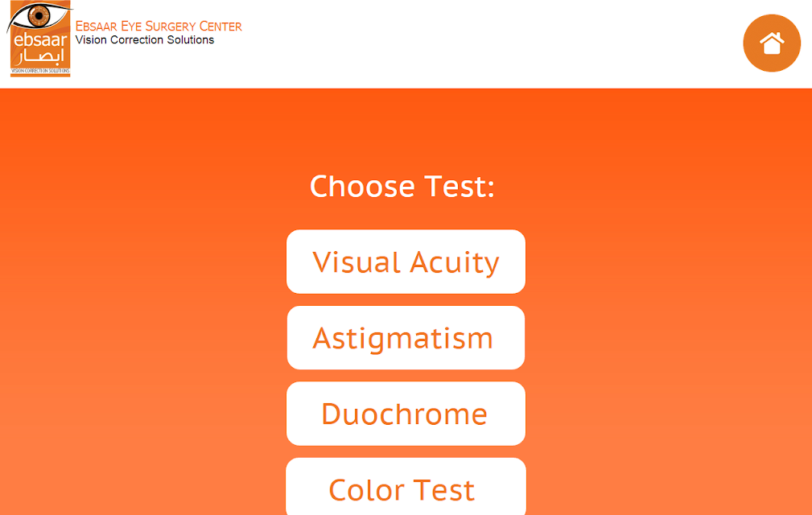Click the Arabic text in the logo
Screen dimensions: 812x515
40,57
